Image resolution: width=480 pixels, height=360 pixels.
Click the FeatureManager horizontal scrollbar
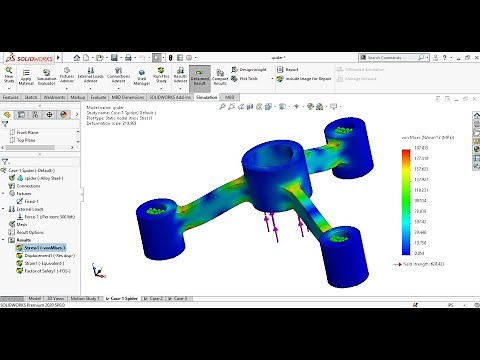click(x=30, y=147)
